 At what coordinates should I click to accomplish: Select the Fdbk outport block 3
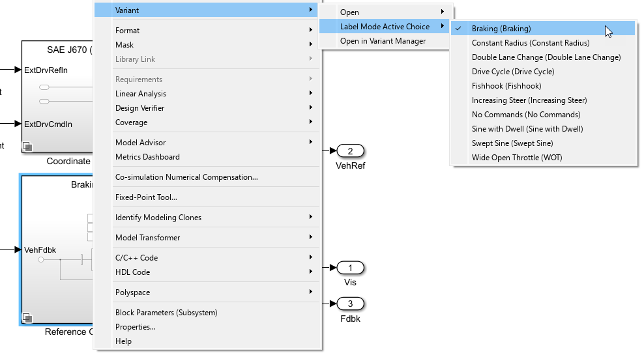350,304
